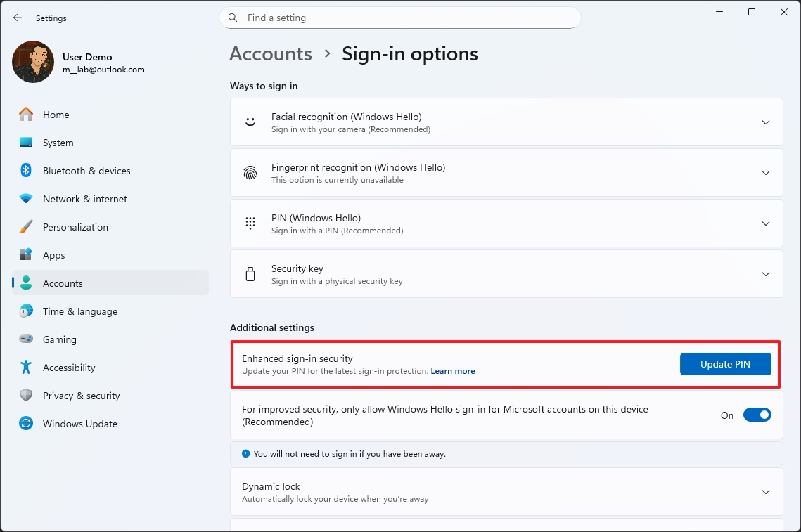Screen dimensions: 801x532
Task: Click the PIN keypad icon
Action: pyautogui.click(x=250, y=223)
